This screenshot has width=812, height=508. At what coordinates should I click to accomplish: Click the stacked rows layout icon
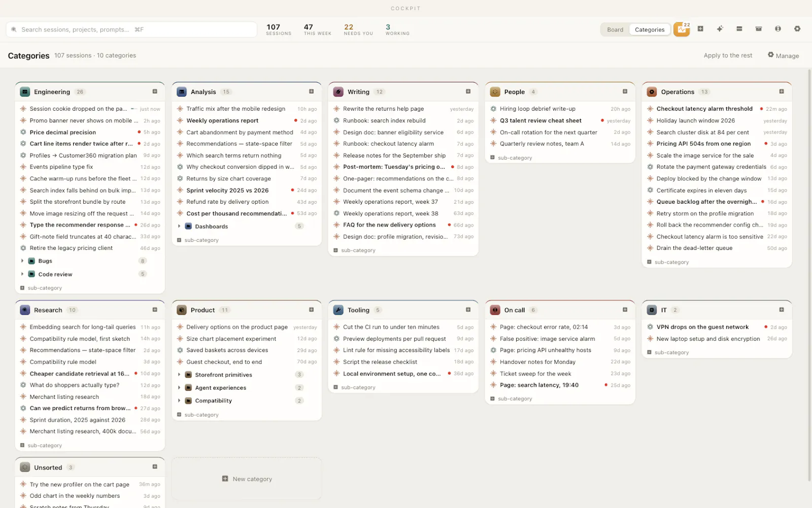point(739,29)
